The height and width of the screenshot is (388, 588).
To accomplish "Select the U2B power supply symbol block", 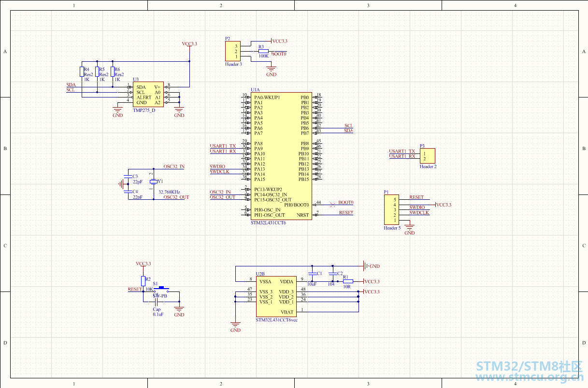I will pos(276,297).
